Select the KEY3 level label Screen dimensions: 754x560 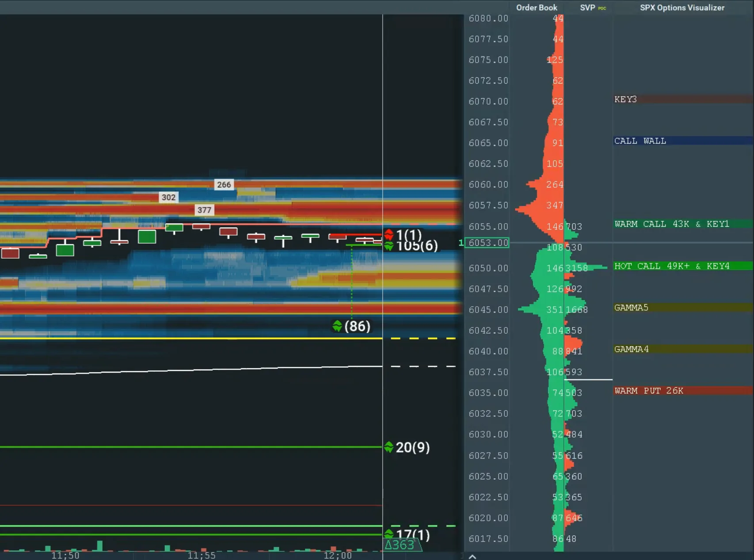click(625, 99)
